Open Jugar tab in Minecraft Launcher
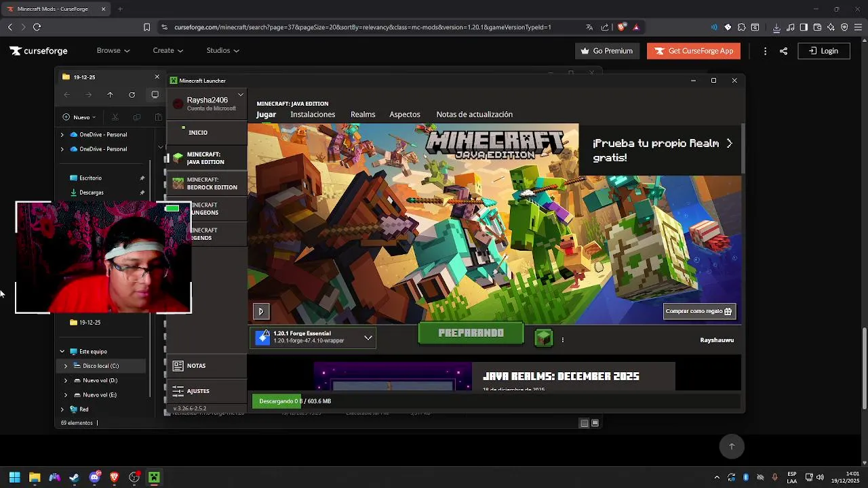The height and width of the screenshot is (488, 868). (x=266, y=115)
